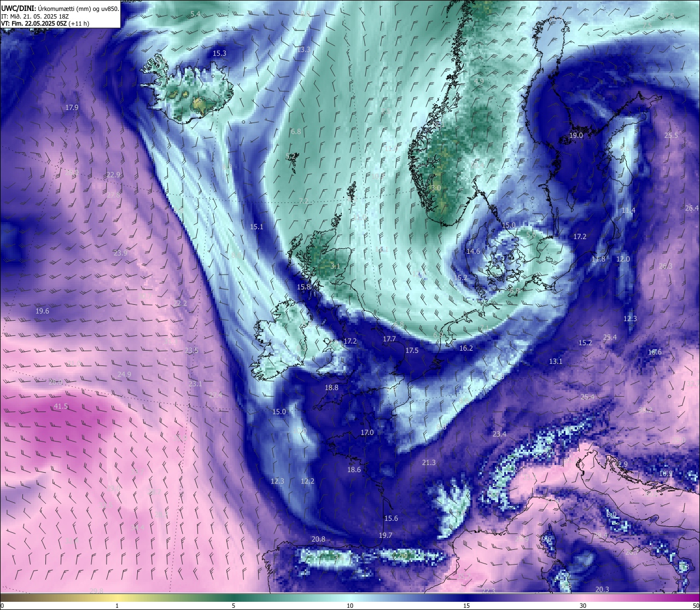Click the 18.8 value in the Celtic Sea
Screen dimensions: 700x610
(x=331, y=388)
